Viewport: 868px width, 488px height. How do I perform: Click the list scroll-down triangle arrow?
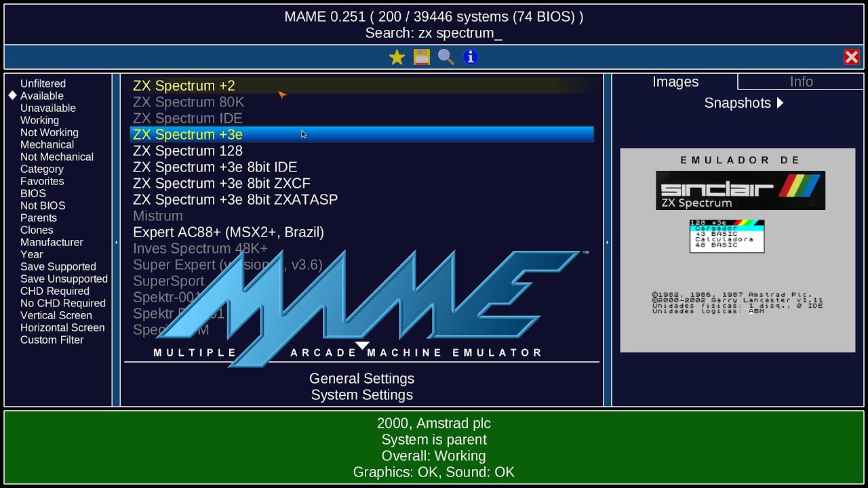point(363,346)
